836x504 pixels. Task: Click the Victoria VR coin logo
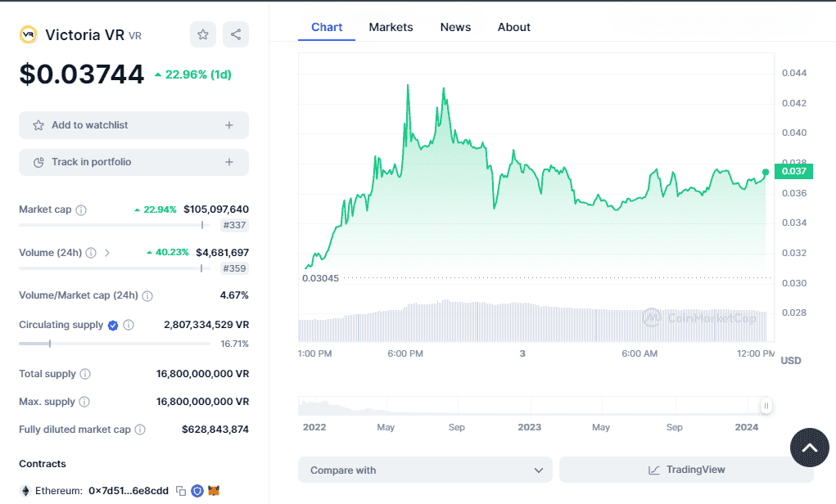coord(29,34)
